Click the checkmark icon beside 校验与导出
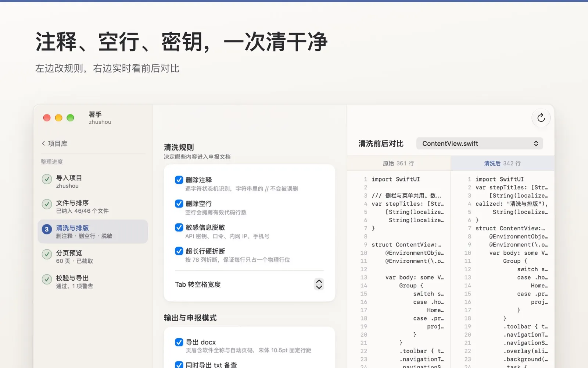 coord(47,279)
